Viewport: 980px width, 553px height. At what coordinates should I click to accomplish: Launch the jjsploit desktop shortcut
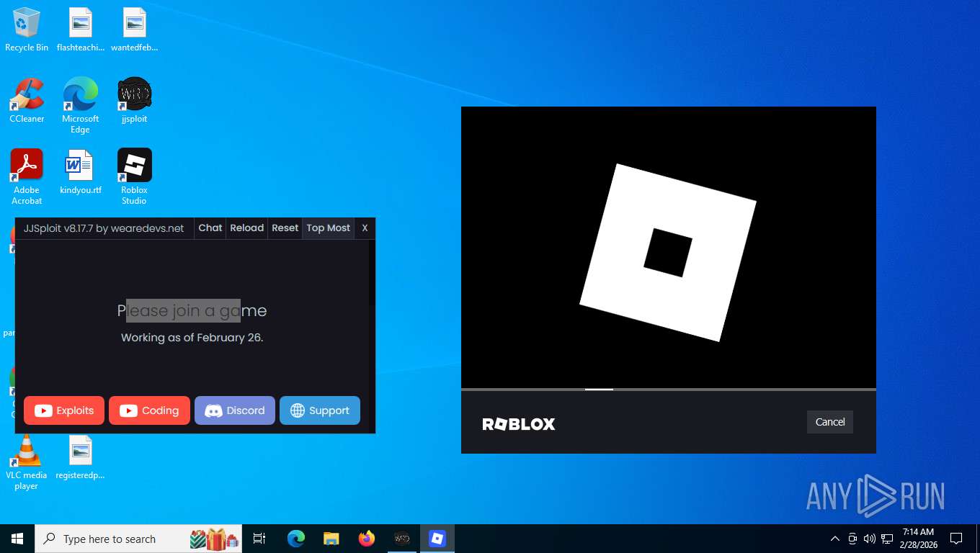(134, 101)
